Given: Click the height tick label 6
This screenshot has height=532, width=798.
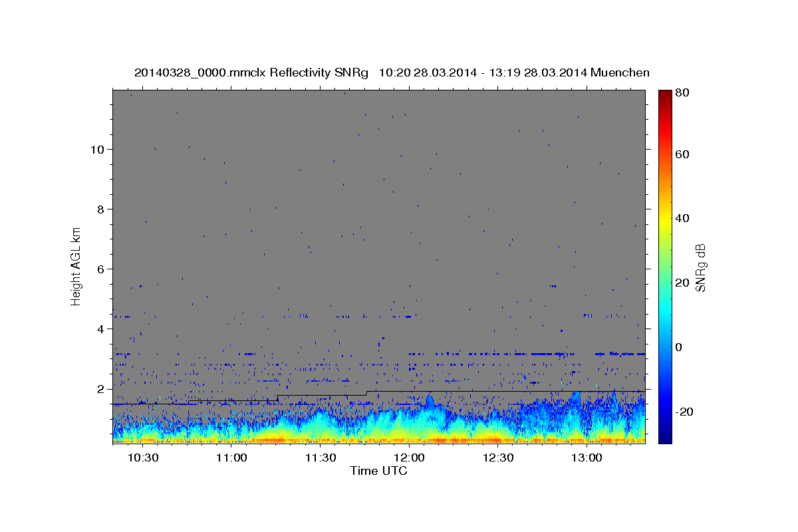Looking at the screenshot, I should (102, 269).
